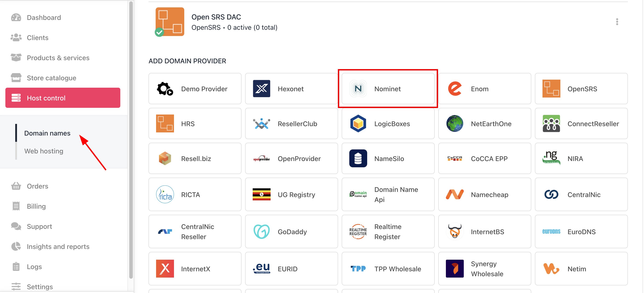Select Domain names submenu item

point(47,133)
